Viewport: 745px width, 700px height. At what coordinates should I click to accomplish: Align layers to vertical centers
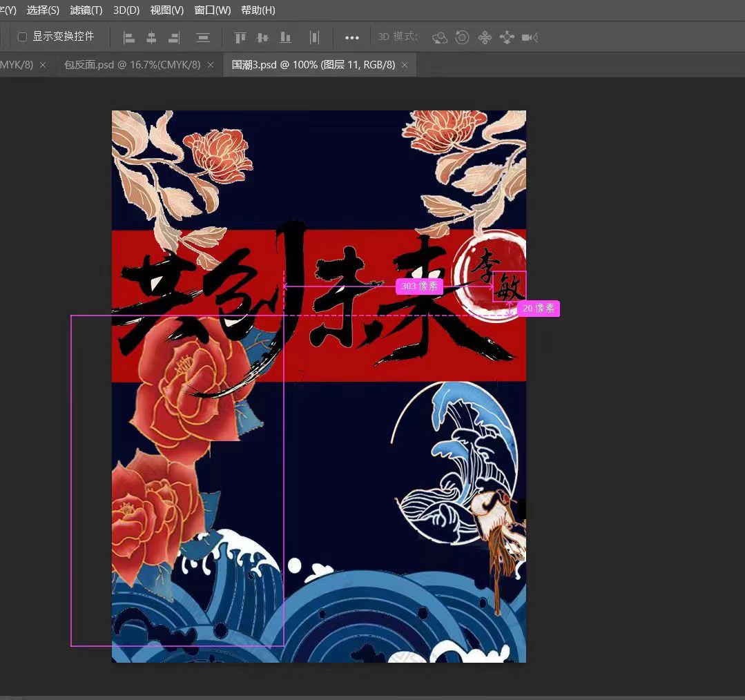pos(262,37)
